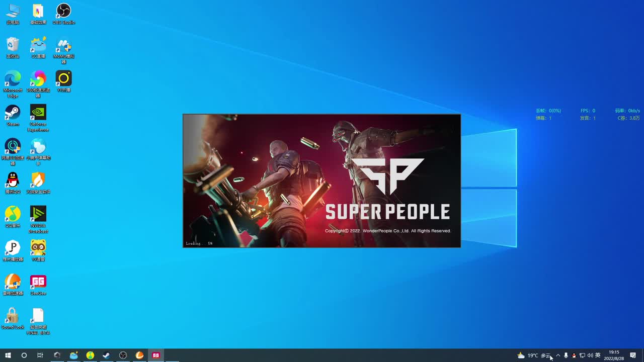Image resolution: width=644 pixels, height=362 pixels.
Task: Select the 小葫芦弹幕助手 desktop shortcut
Action: point(38,152)
